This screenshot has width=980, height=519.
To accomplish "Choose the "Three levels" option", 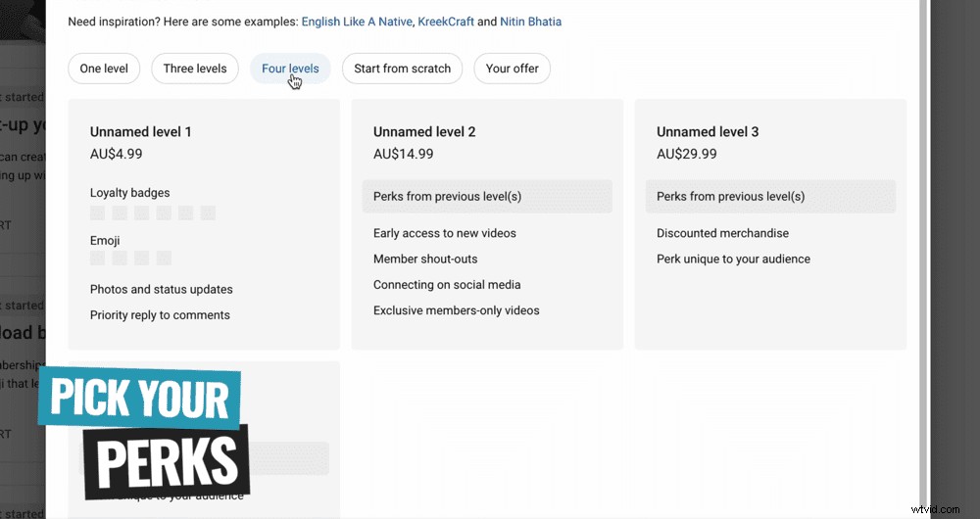I will tap(194, 69).
